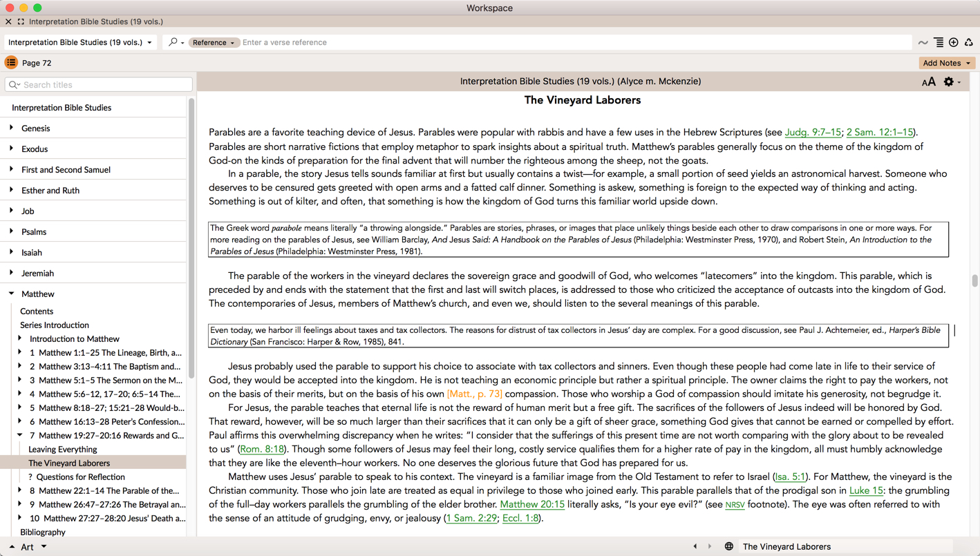Collapse the Matthew tree section

click(11, 294)
